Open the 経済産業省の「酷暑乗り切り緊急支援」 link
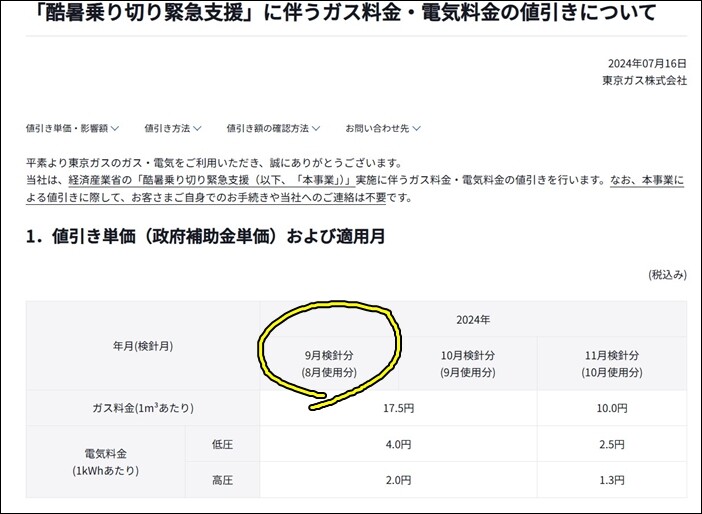Image resolution: width=702 pixels, height=514 pixels. (212, 180)
